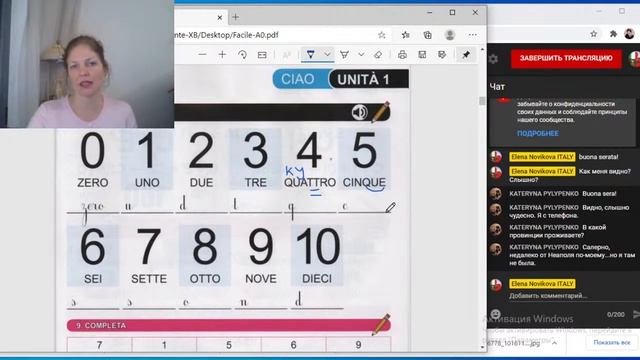Viewport: 640px width, 360px height.
Task: Click the word CINQUE
Action: coord(364,182)
